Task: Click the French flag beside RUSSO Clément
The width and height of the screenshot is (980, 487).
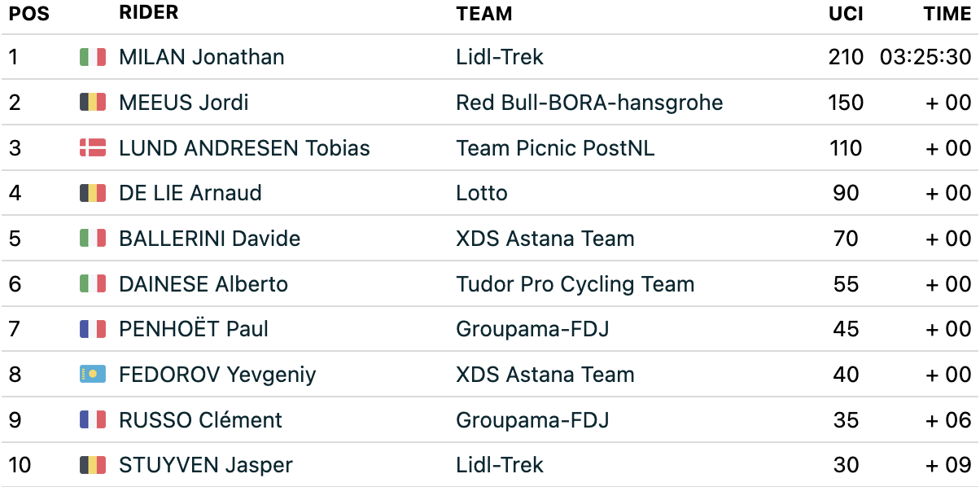Action: coord(93,420)
